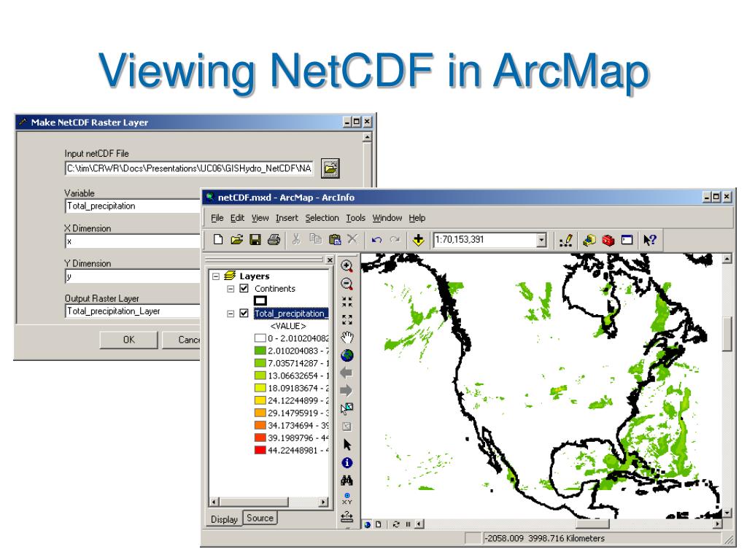Switch to the Display tab

224,519
